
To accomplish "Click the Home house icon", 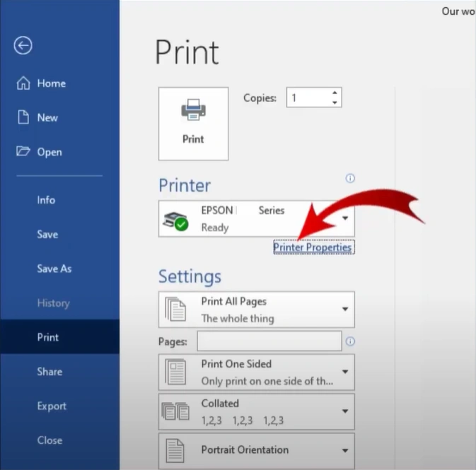I will coord(23,83).
